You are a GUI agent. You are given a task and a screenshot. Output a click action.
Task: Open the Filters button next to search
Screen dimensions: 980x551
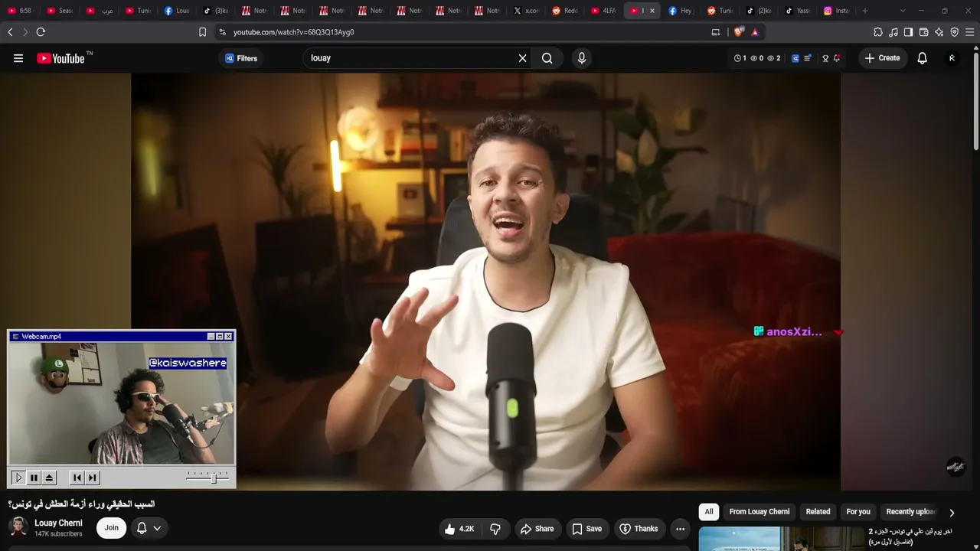(x=241, y=58)
